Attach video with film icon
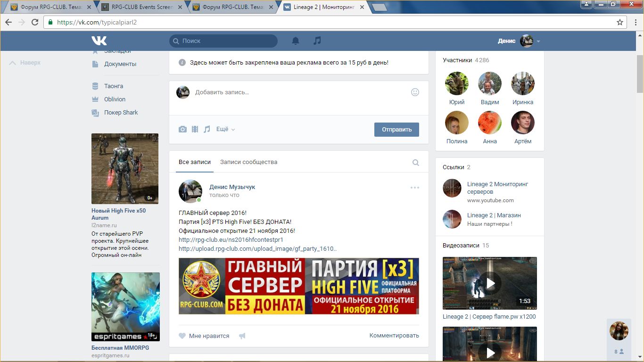This screenshot has height=362, width=644. coord(195,129)
